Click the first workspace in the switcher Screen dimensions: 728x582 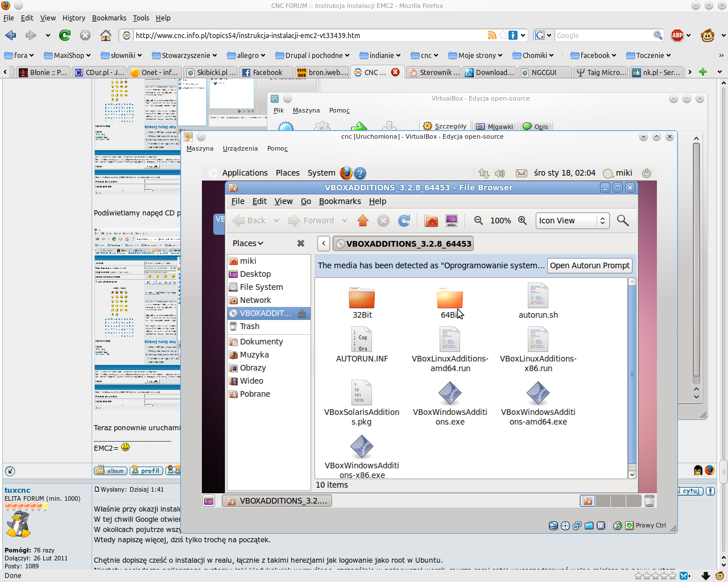pyautogui.click(x=588, y=501)
